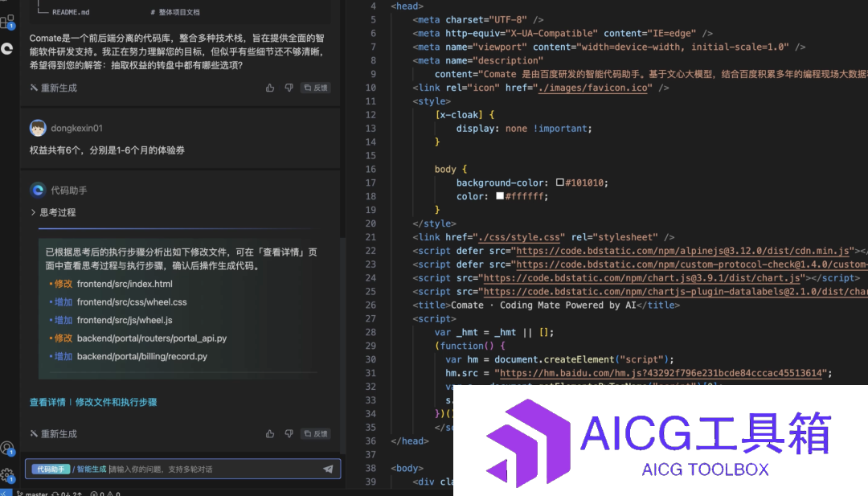Click 重新生成 under the reply listing modified files
Viewport: 868px width, 496px height.
pyautogui.click(x=54, y=434)
